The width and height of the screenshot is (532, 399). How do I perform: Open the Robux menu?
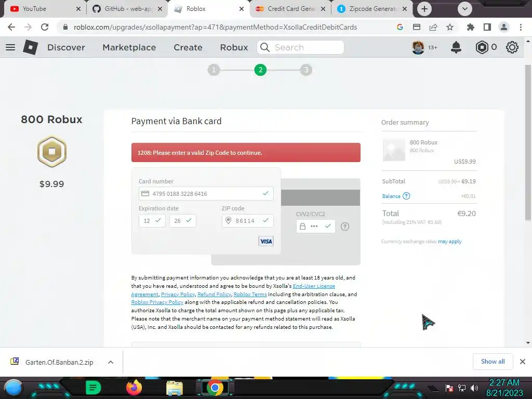pyautogui.click(x=234, y=47)
